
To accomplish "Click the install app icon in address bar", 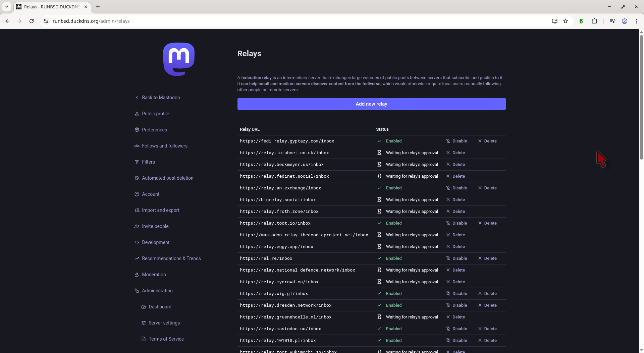I will 555,21.
